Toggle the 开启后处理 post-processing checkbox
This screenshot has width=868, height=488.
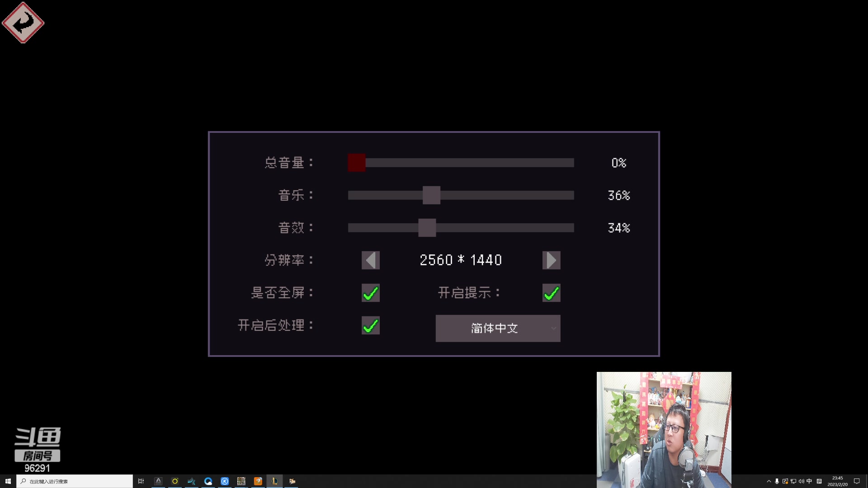(370, 326)
